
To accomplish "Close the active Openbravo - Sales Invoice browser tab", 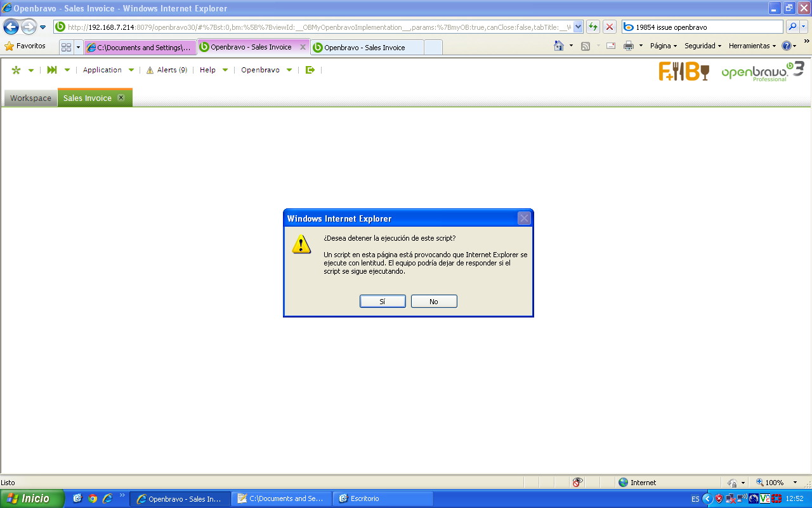I will [303, 47].
